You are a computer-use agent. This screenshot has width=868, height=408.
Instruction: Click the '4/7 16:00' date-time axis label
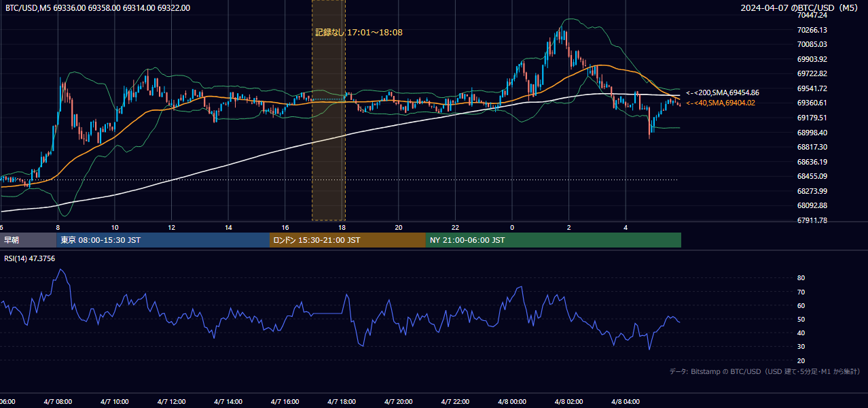(x=285, y=402)
